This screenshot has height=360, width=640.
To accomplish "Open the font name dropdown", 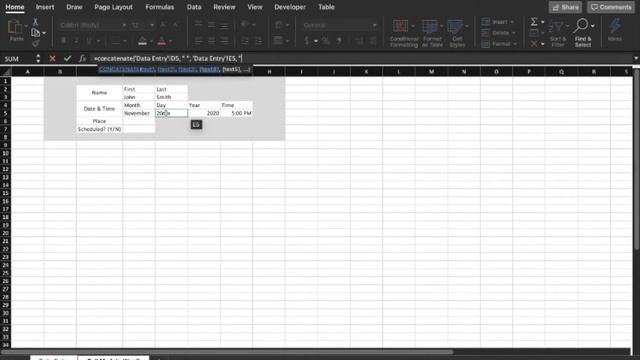I will click(x=124, y=25).
